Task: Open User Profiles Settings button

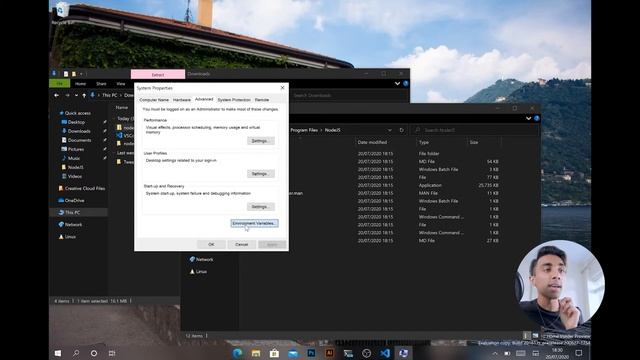Action: coord(260,174)
